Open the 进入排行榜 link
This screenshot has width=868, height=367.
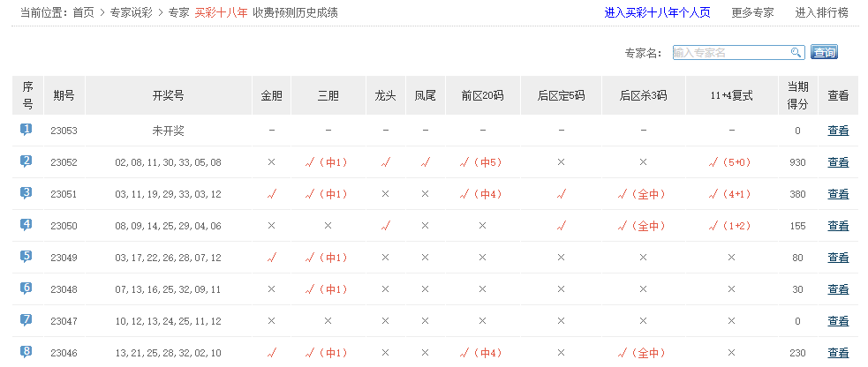[822, 13]
